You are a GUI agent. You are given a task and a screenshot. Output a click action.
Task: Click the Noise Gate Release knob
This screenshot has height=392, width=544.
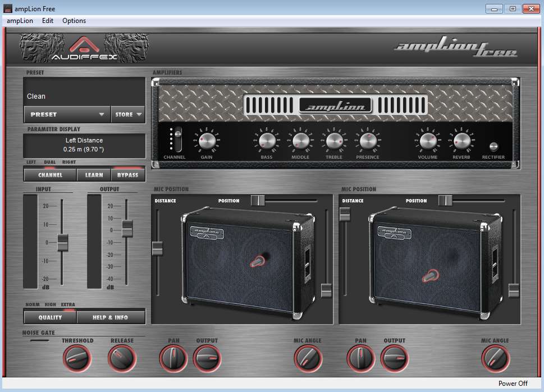pyautogui.click(x=122, y=358)
